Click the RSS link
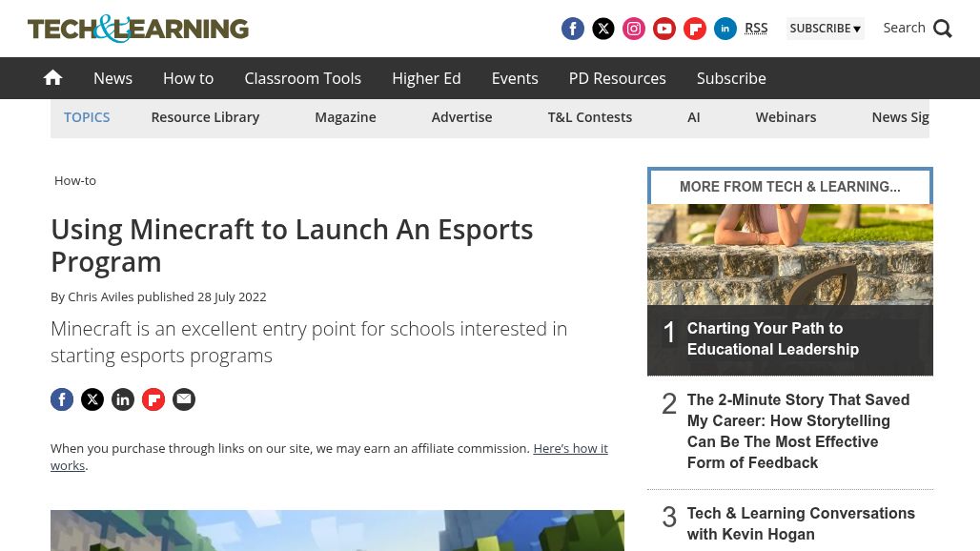Screen dimensions: 980x551 756,28
